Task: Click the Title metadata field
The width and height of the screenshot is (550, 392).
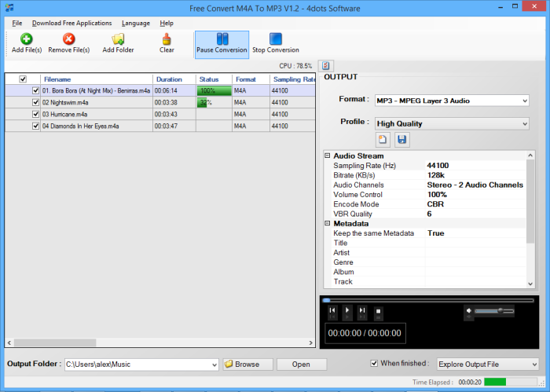Action: (x=475, y=243)
